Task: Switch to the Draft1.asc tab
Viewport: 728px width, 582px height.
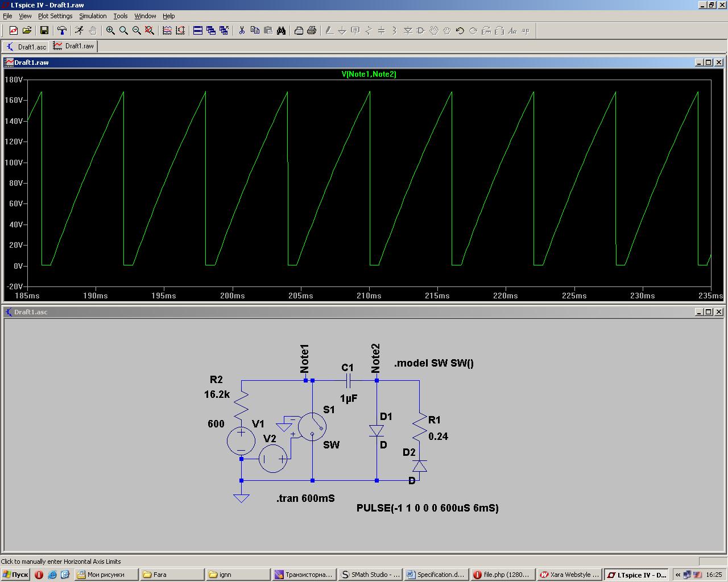Action: pos(26,47)
